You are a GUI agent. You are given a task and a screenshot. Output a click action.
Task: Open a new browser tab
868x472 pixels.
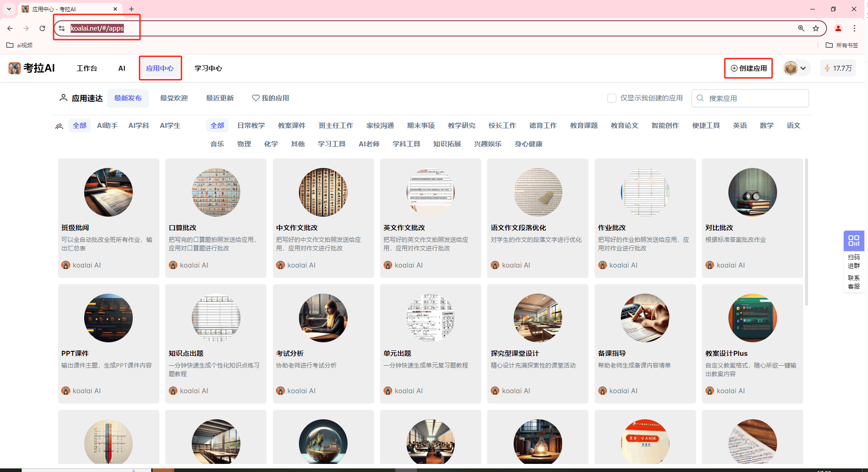pyautogui.click(x=131, y=9)
